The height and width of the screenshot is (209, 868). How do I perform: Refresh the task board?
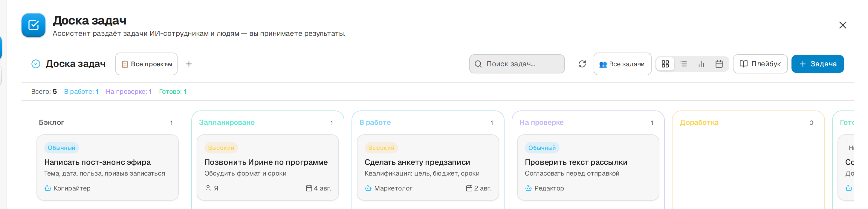coord(582,64)
